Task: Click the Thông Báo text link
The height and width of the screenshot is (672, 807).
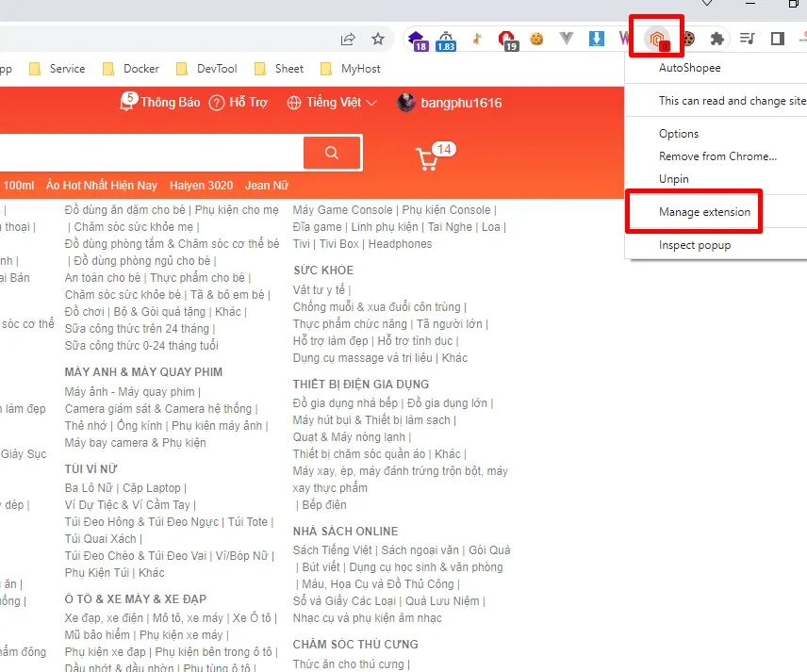Action: [171, 103]
